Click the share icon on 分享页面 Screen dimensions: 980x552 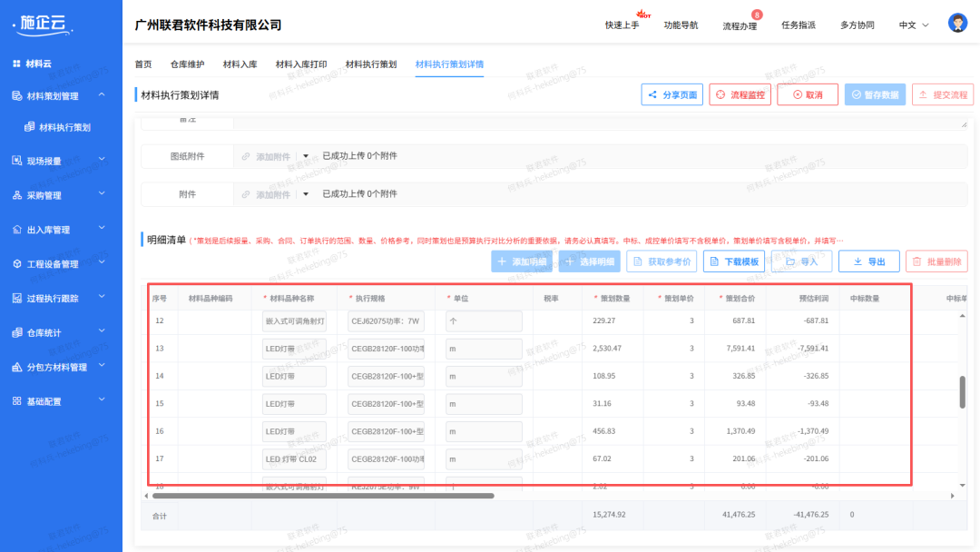pos(652,95)
